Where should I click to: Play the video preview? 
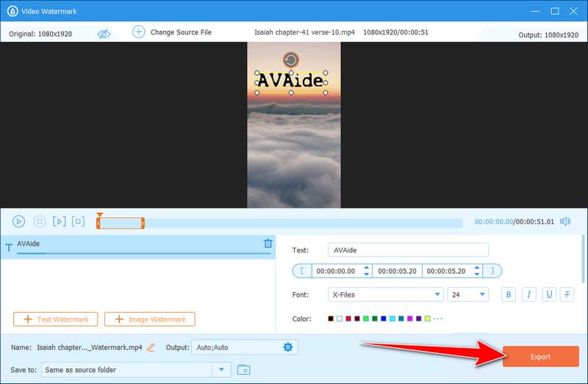click(19, 222)
